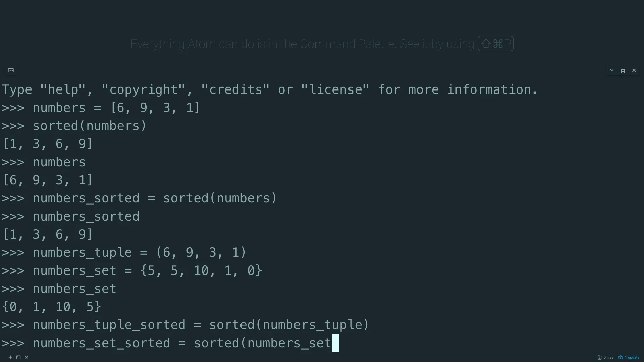644x362 pixels.
Task: Select the terminal status icon in the status bar
Action: [x=18, y=357]
